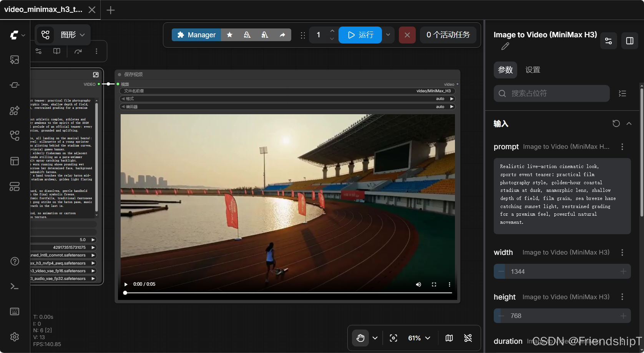Increase the batch count with up arrow
Image resolution: width=644 pixels, height=353 pixels.
coord(332,31)
